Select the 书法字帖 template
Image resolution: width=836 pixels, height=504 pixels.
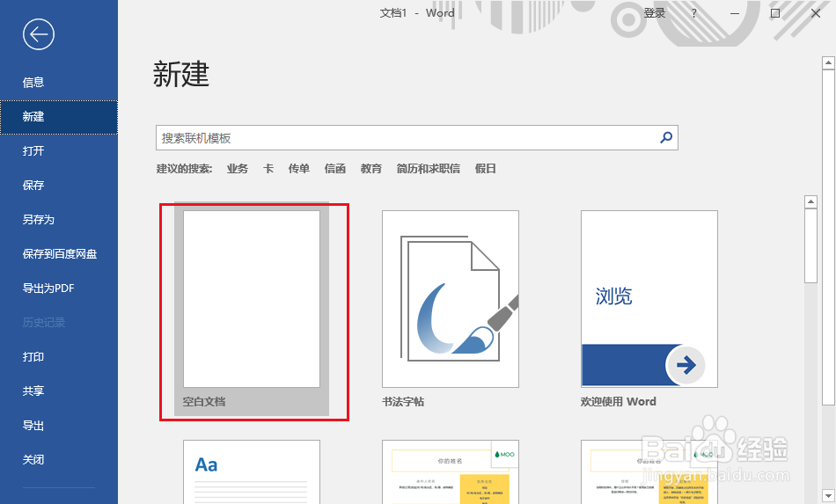[451, 299]
